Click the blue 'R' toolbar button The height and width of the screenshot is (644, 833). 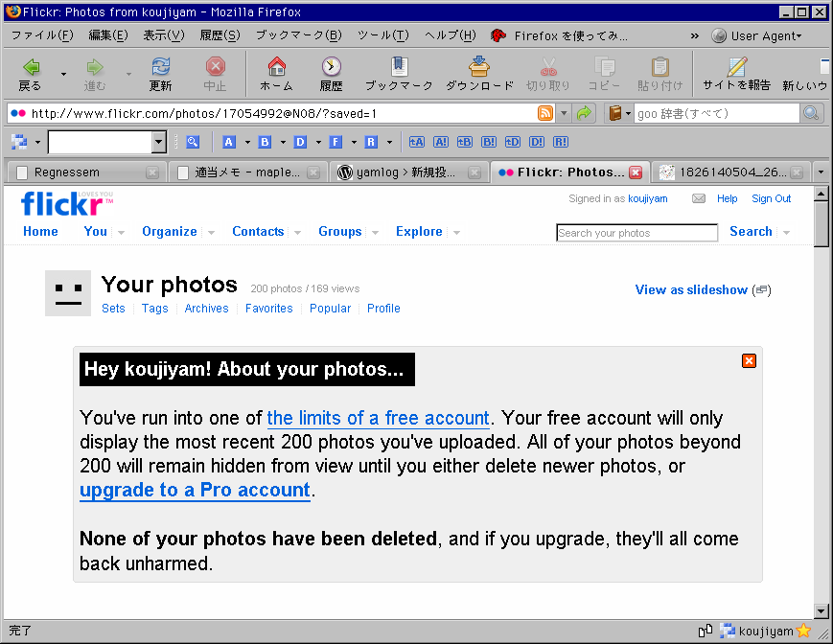[x=371, y=142]
